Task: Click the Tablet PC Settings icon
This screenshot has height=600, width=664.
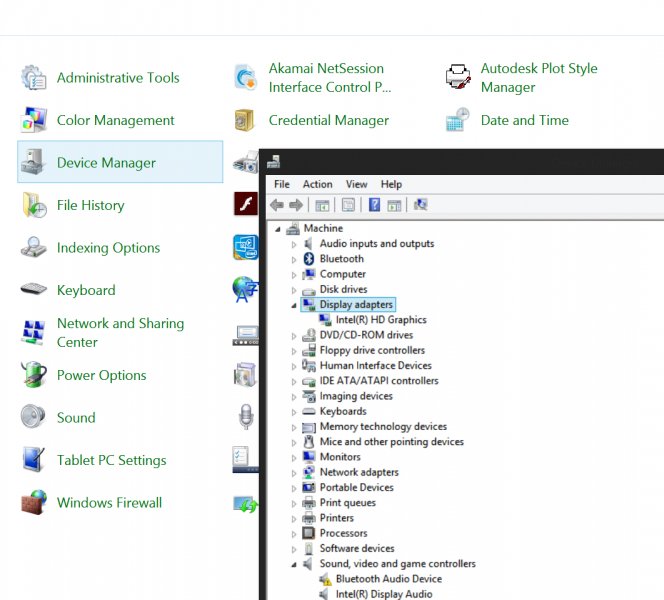Action: point(33,459)
